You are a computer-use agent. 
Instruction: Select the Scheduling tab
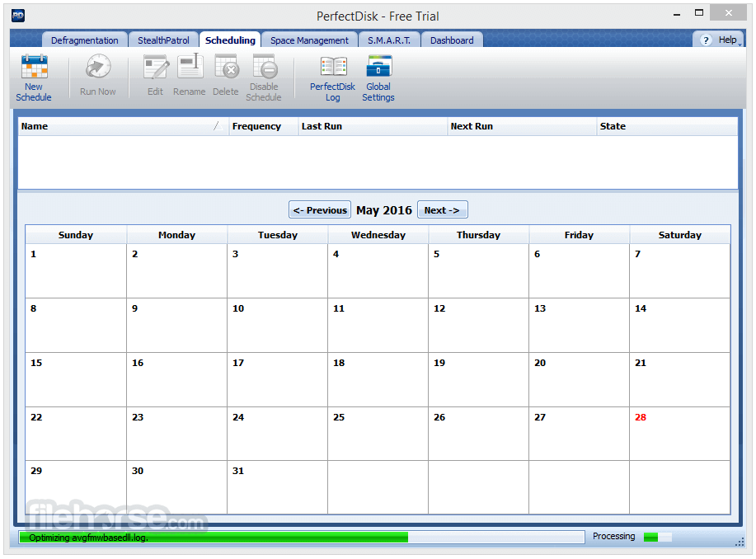point(230,40)
